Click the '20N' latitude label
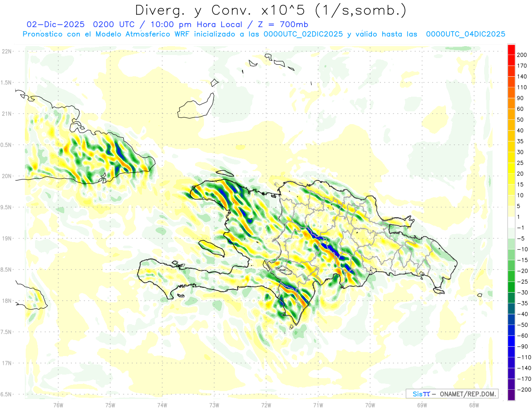 (7, 176)
